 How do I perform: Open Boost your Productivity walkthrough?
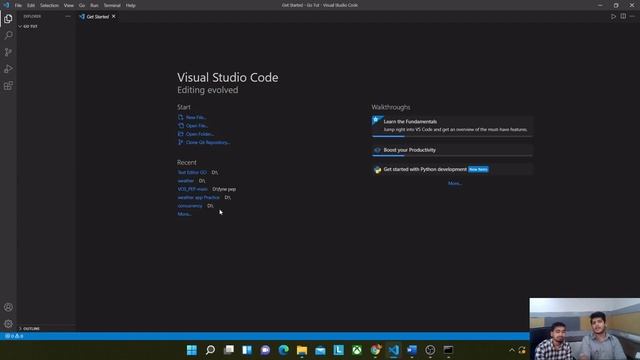452,150
